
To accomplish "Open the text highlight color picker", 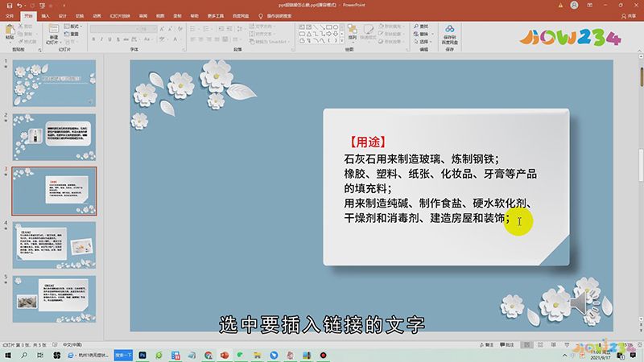I will click(x=163, y=39).
